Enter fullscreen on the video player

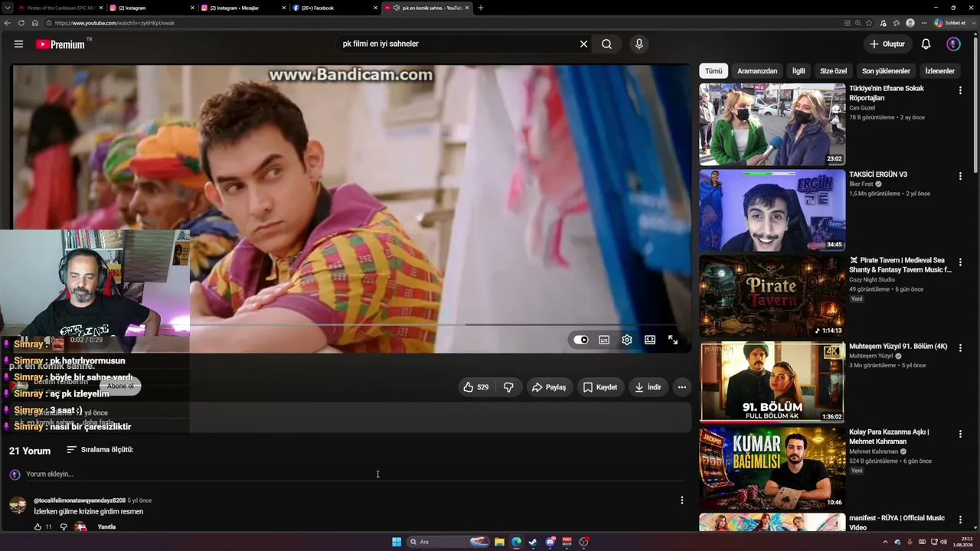pyautogui.click(x=673, y=340)
